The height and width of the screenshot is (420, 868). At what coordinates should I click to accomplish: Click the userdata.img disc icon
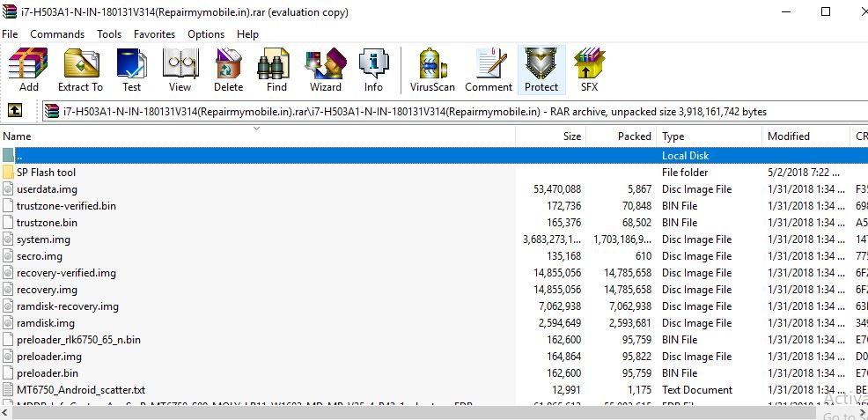pos(8,189)
